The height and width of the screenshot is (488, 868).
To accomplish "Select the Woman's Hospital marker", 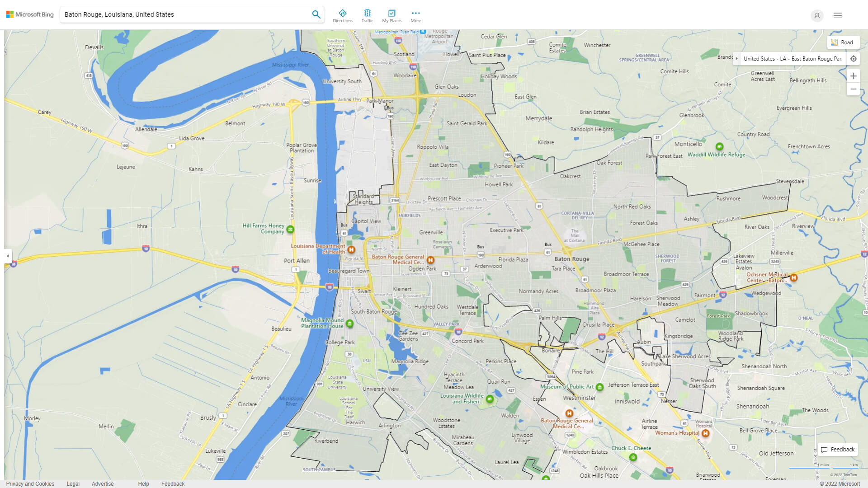I will pos(705,432).
